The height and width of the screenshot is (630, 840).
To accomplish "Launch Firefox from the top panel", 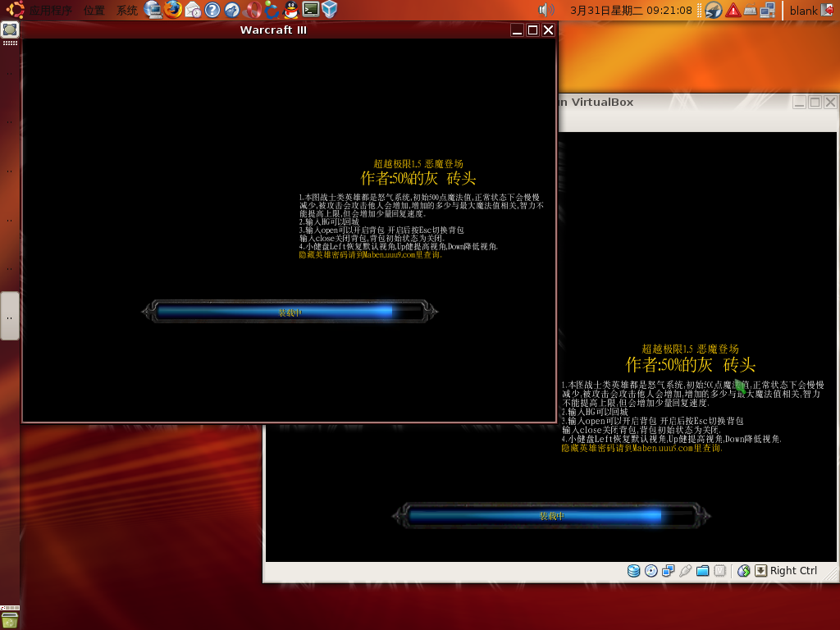I will tap(173, 10).
